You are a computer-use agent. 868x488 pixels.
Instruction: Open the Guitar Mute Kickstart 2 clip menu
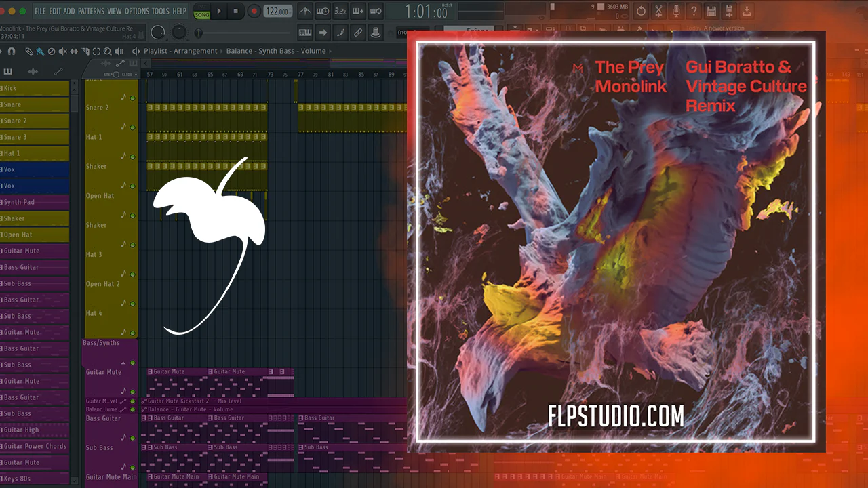pos(143,401)
